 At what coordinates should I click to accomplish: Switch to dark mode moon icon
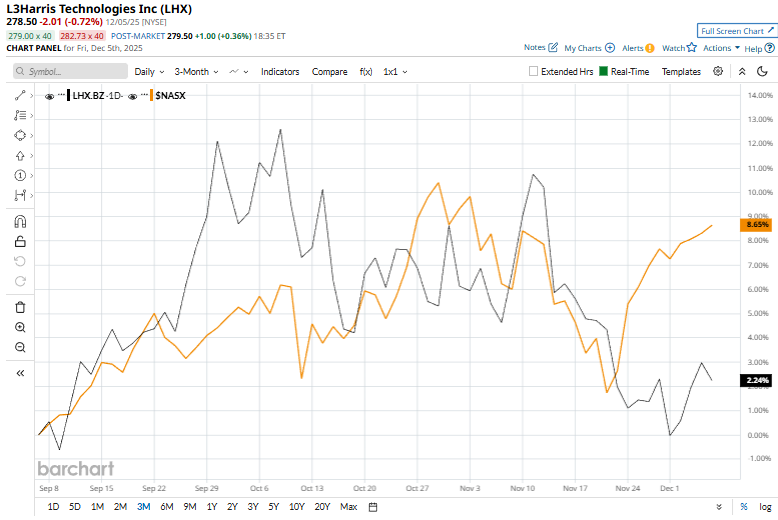tap(762, 71)
